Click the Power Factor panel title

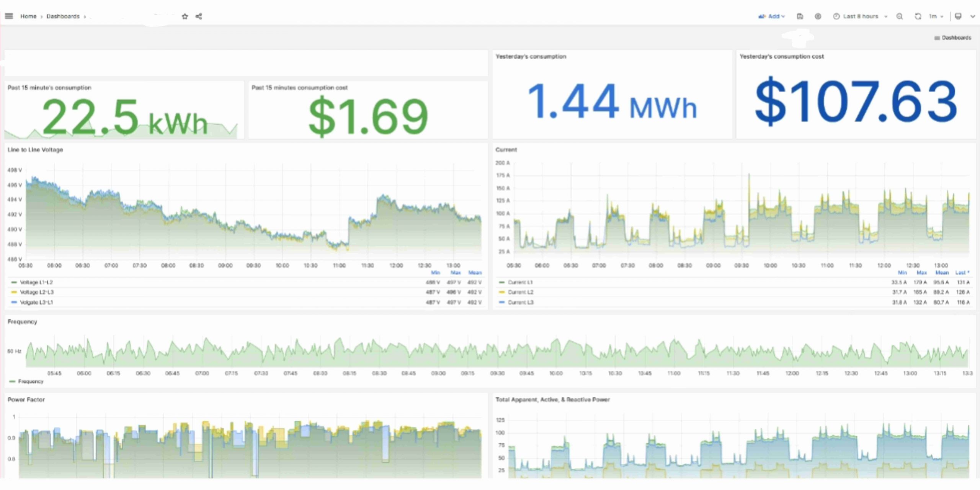coord(26,399)
